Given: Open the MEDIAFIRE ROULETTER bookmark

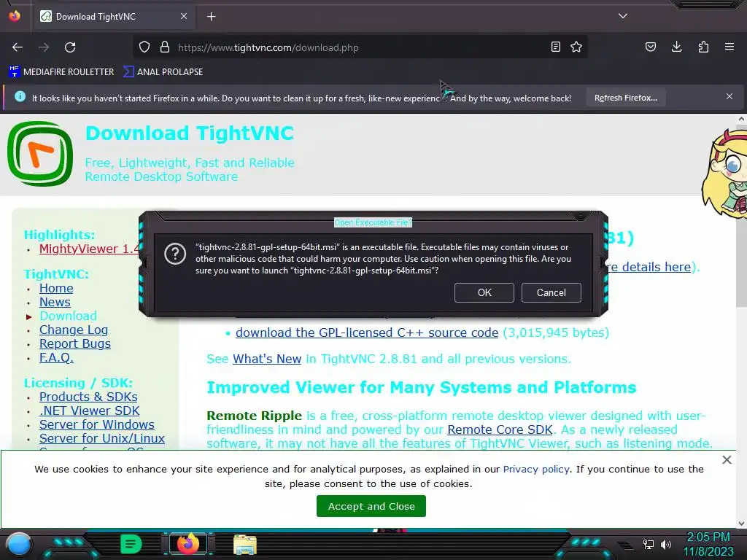Looking at the screenshot, I should (x=61, y=72).
